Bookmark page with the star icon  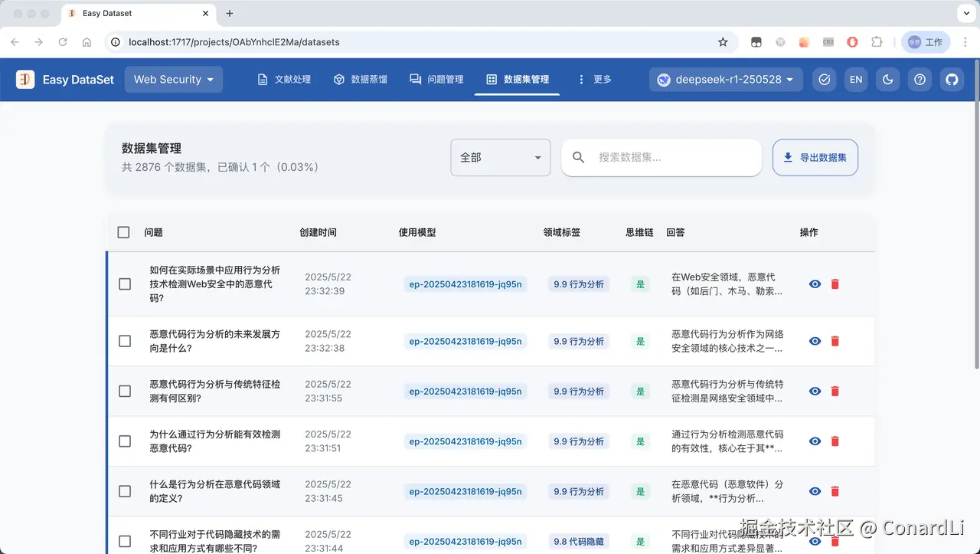tap(723, 42)
